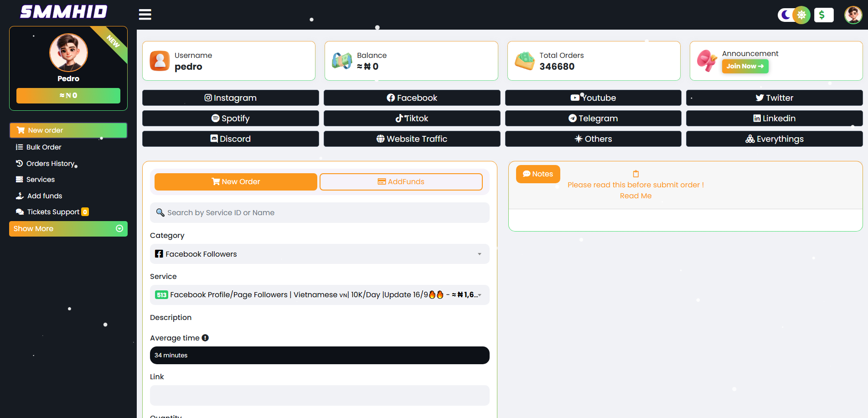Filter services by Twitter

pyautogui.click(x=774, y=98)
